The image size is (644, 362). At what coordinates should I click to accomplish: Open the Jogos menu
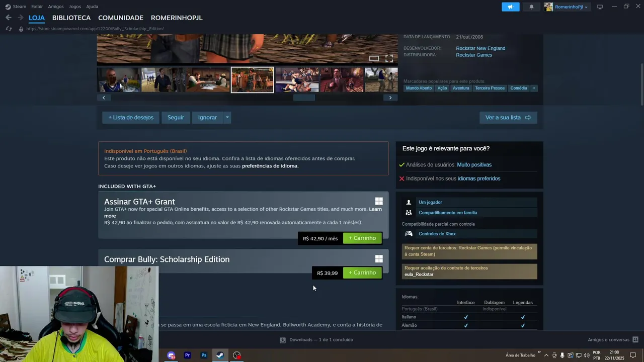(75, 7)
